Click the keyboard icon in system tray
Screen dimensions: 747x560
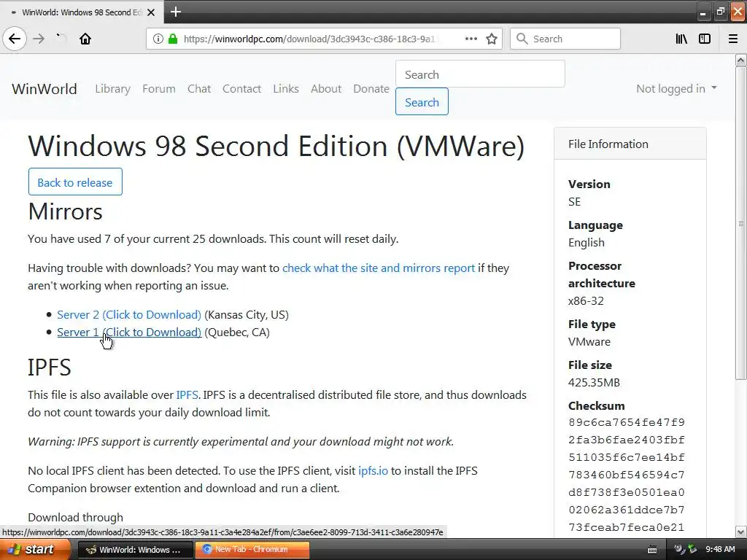[x=652, y=550]
